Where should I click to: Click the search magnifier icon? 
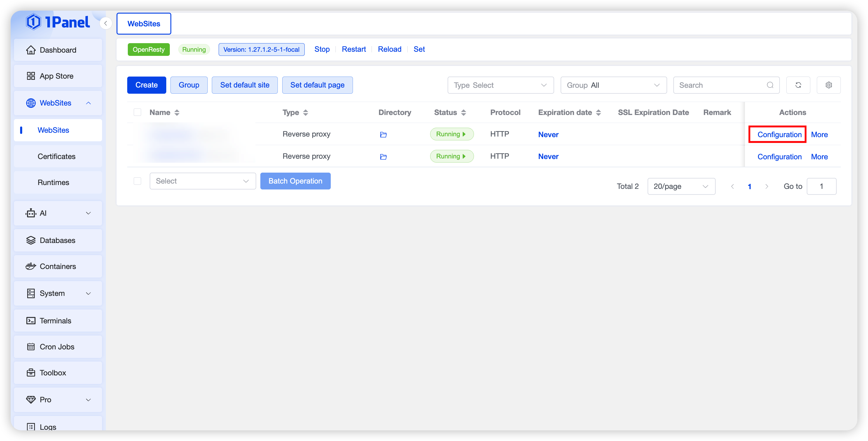point(770,85)
